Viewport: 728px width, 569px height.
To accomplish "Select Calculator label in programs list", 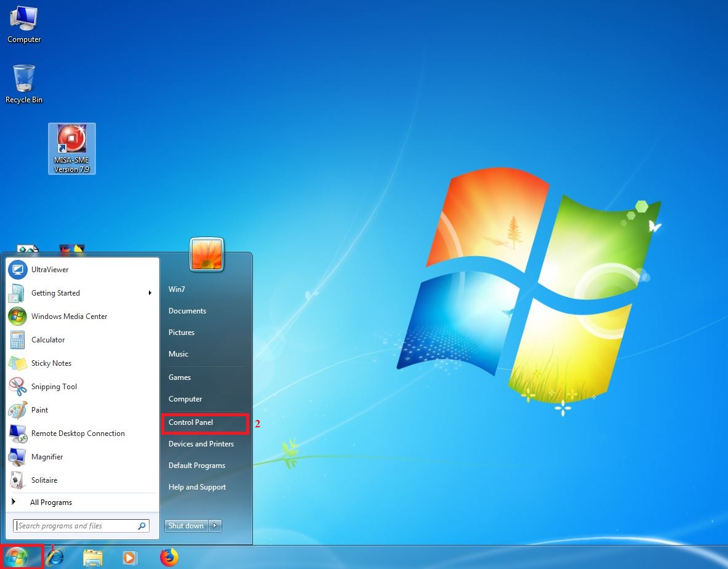I will (x=48, y=340).
